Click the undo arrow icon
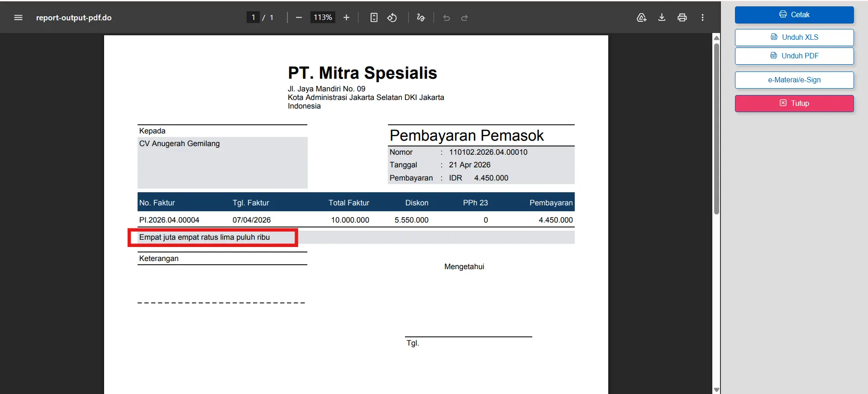The width and height of the screenshot is (868, 394). click(x=447, y=18)
